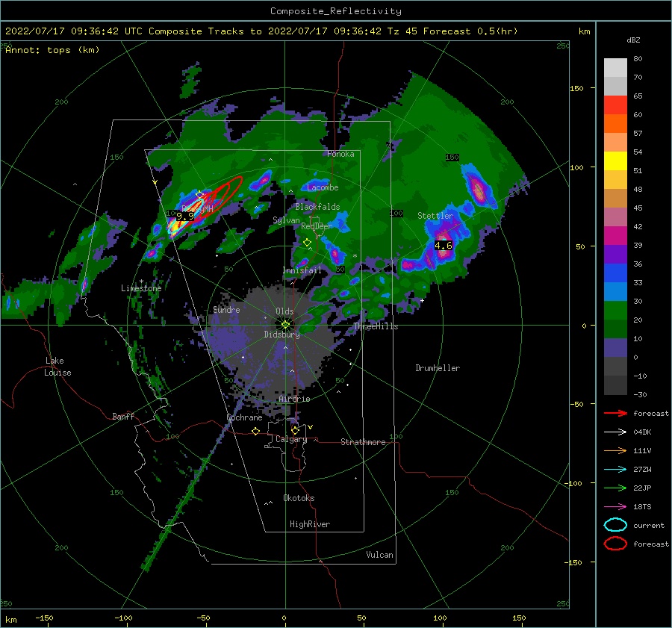Viewport: 672px width, 628px height.
Task: Select the bright green swatch in dBZ legend
Action: pyautogui.click(x=615, y=311)
